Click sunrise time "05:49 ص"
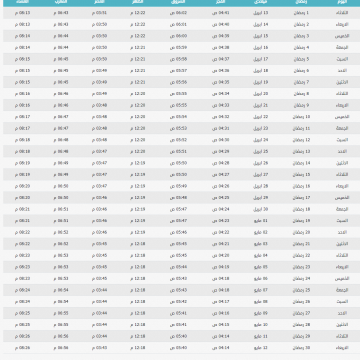Image resolution: width=360 pixels, height=360 pixels. [178, 186]
